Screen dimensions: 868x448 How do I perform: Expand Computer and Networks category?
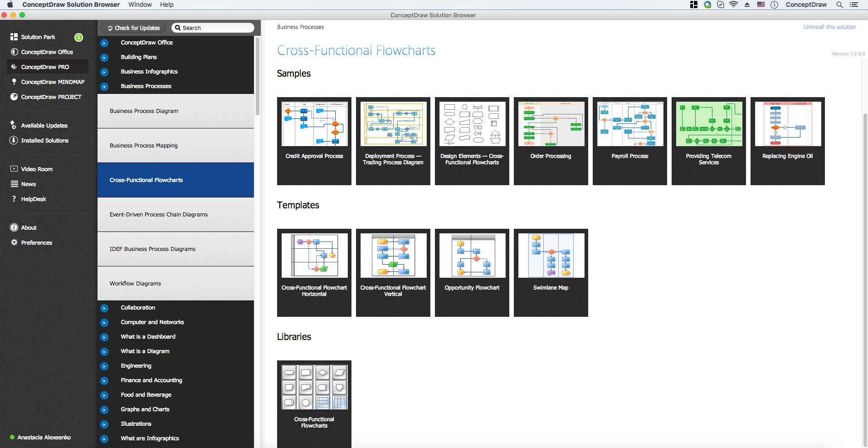coord(104,322)
